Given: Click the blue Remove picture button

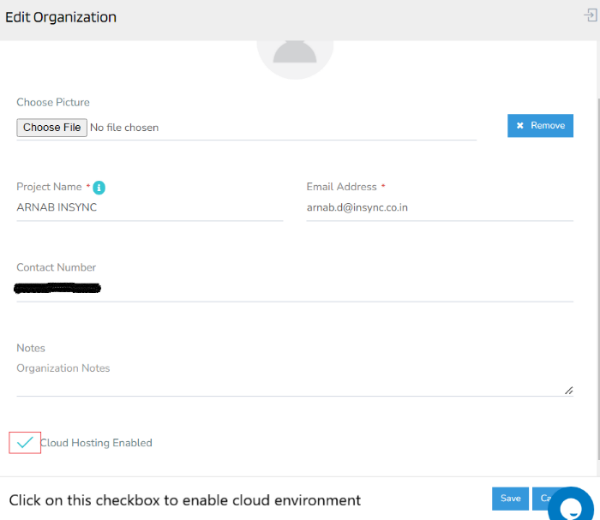Looking at the screenshot, I should point(540,125).
